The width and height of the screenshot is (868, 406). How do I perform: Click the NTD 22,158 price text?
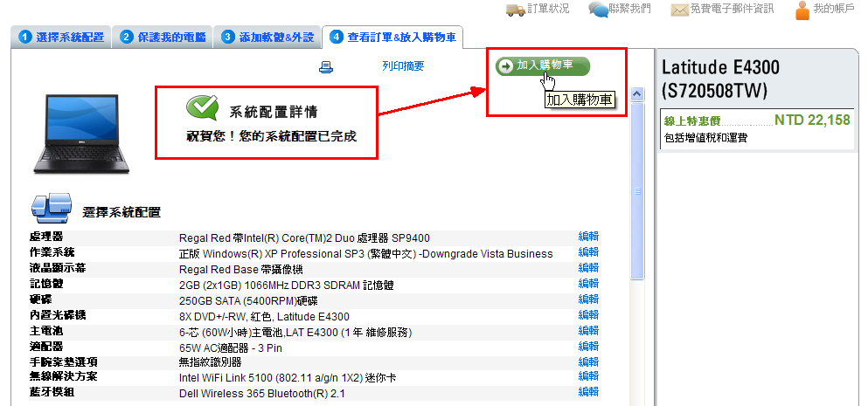[812, 120]
